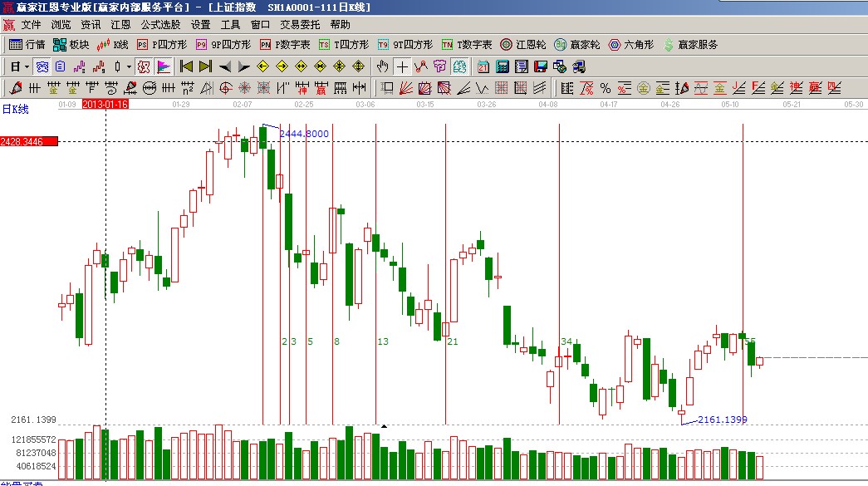The image size is (868, 486).
Task: Toggle the pink flag indicator button
Action: coord(164,66)
